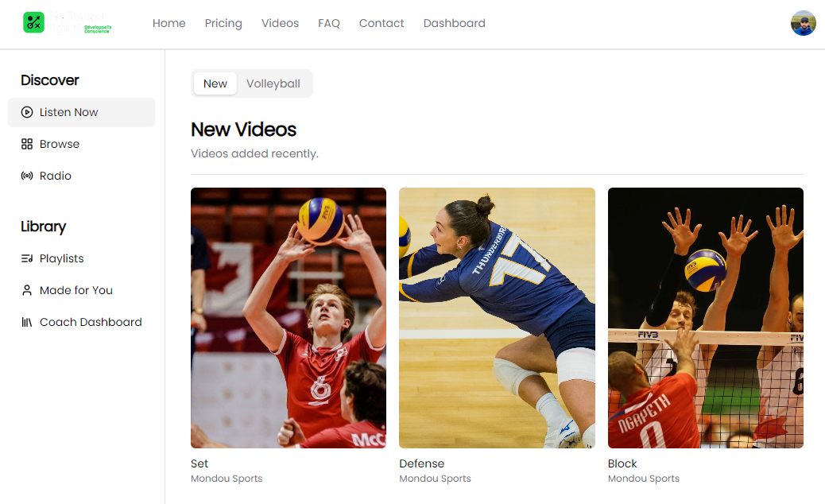
Task: Open the Set video thumbnail
Action: click(289, 318)
